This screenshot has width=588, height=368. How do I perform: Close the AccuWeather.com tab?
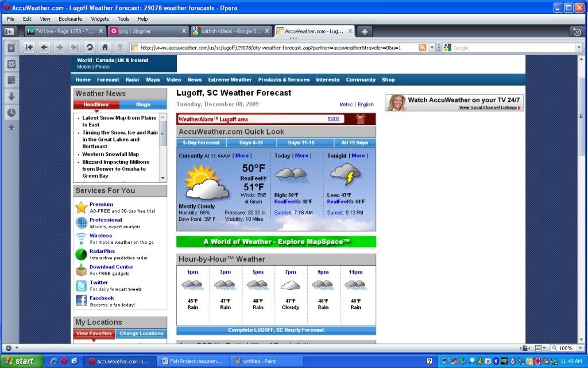click(350, 31)
